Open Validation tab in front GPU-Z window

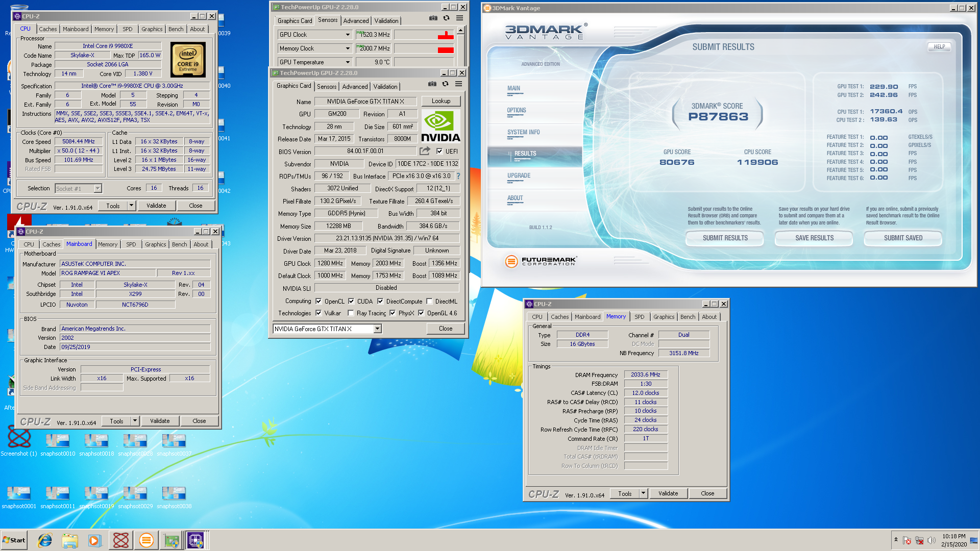[x=385, y=87]
